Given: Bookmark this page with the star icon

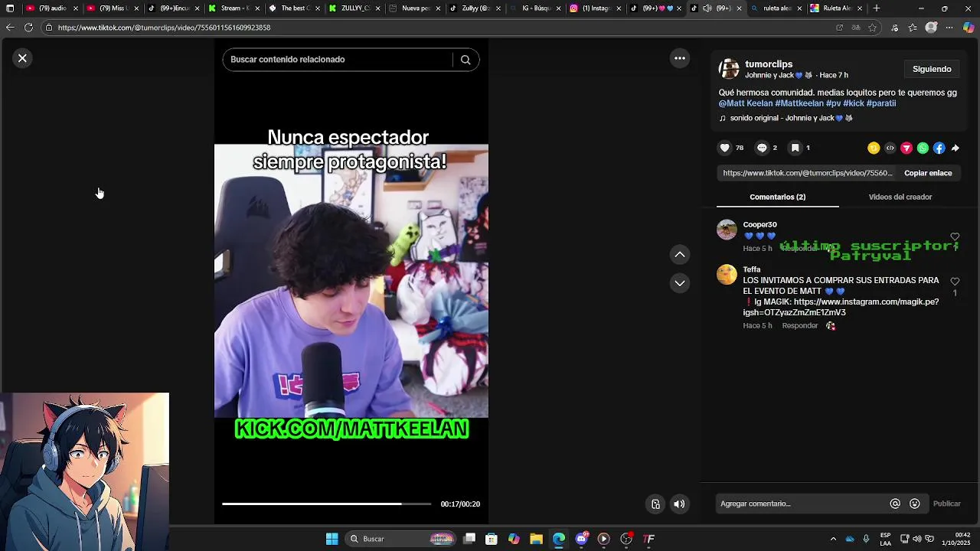Looking at the screenshot, I should (x=872, y=28).
